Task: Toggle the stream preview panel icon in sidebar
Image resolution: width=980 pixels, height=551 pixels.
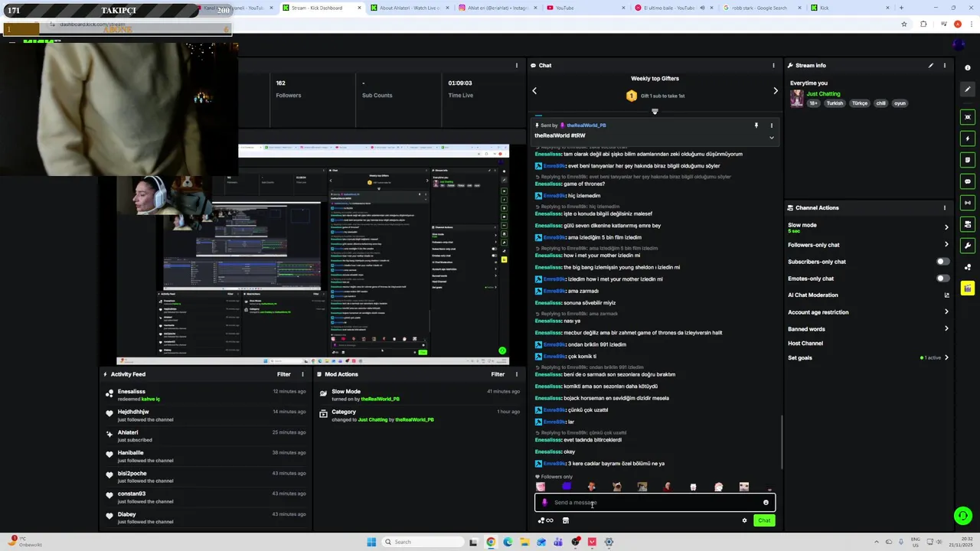Action: pos(968,117)
